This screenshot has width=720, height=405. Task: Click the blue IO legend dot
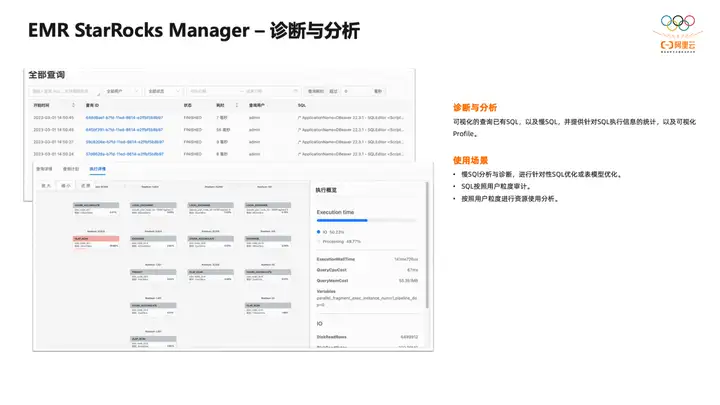tap(319, 232)
